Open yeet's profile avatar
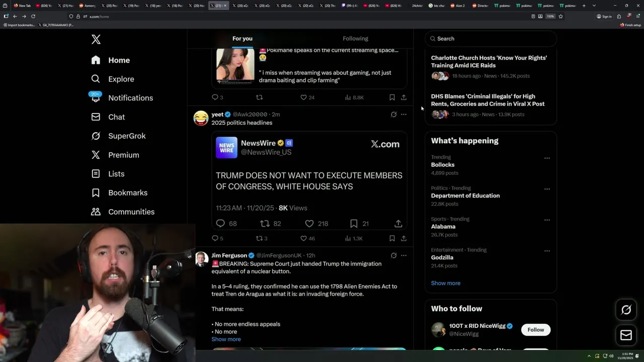This screenshot has width=644, height=362. 201,118
